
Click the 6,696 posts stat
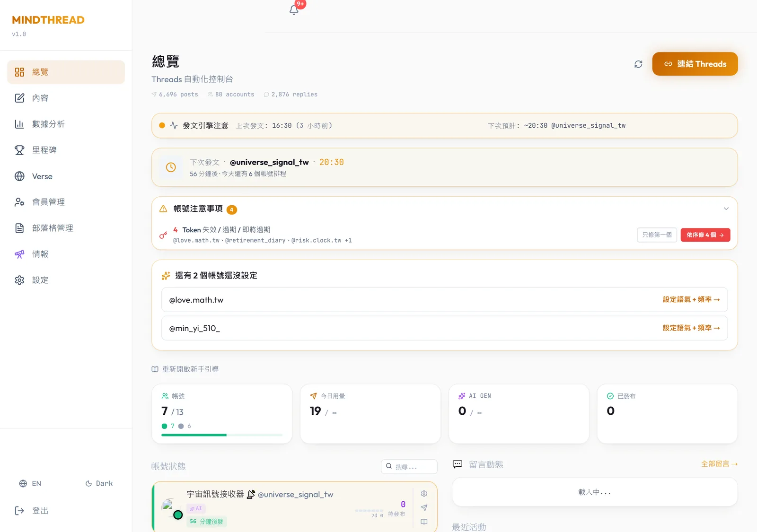(175, 95)
